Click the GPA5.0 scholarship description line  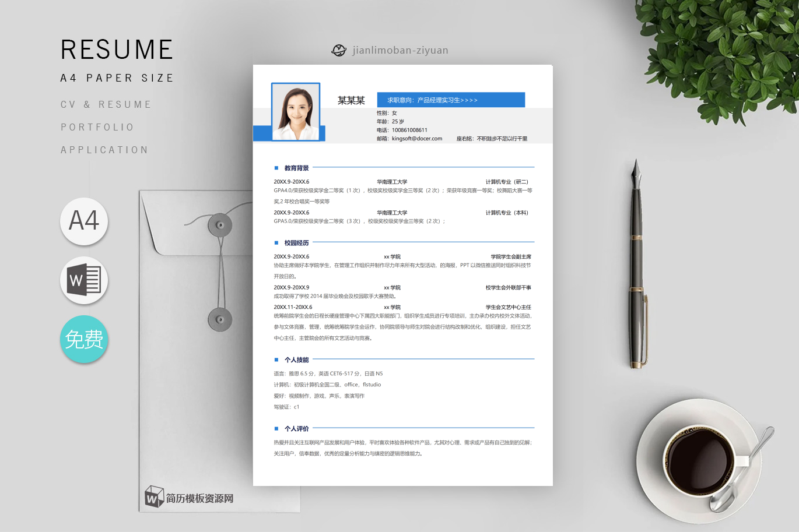[359, 221]
